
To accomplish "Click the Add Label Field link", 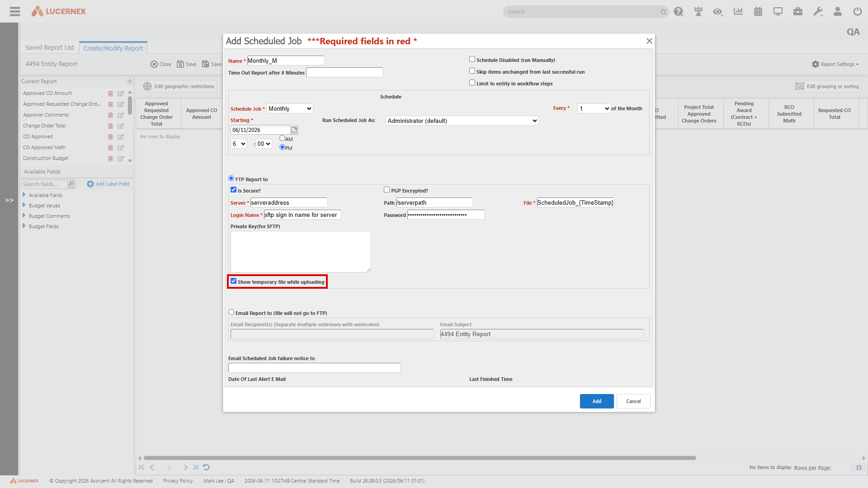I will (x=108, y=184).
